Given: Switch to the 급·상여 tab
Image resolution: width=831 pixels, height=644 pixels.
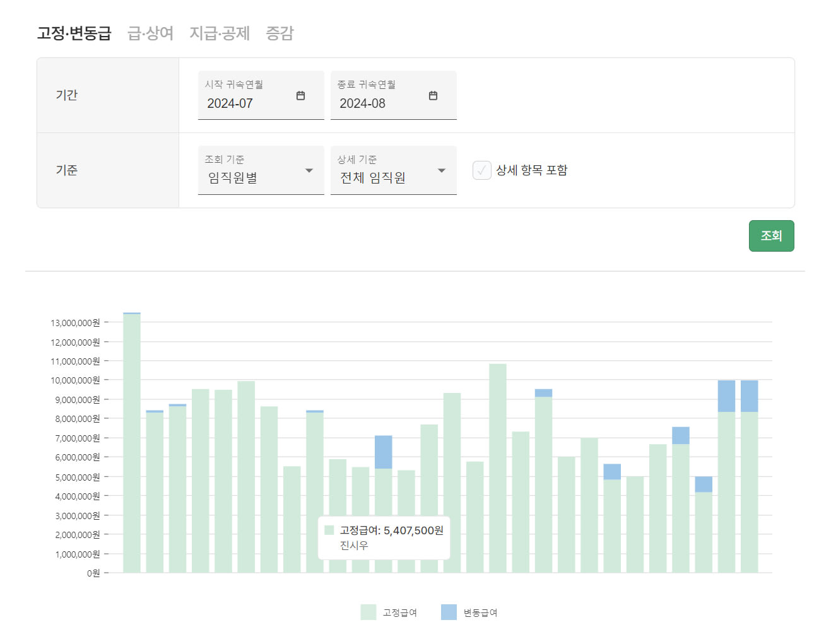Looking at the screenshot, I should point(150,33).
